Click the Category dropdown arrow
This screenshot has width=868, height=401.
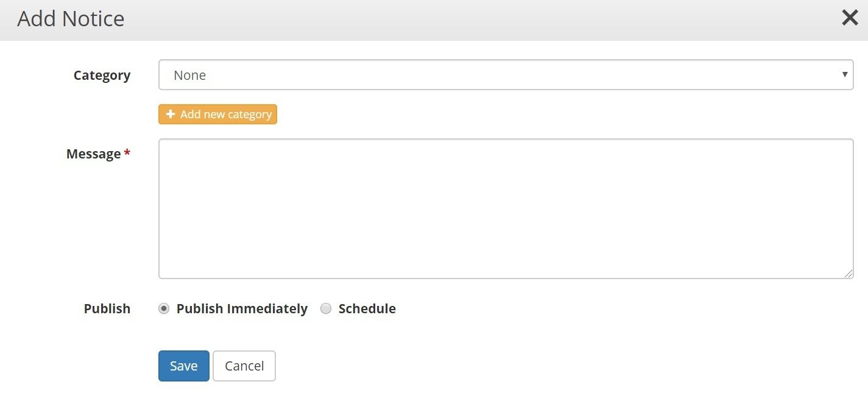(845, 74)
